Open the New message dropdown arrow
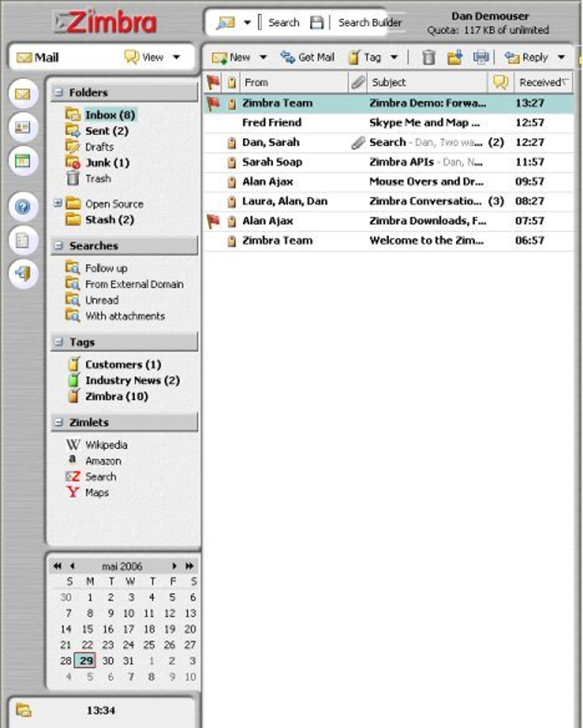Image resolution: width=583 pixels, height=728 pixels. 263,57
